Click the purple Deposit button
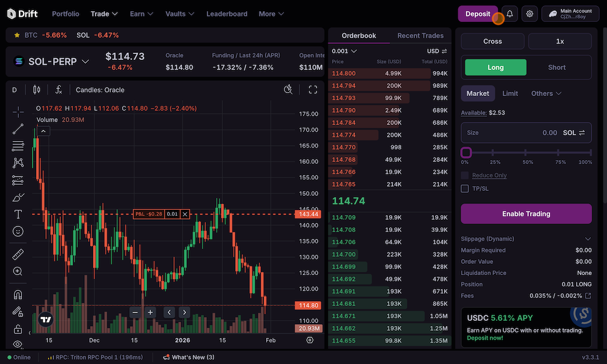This screenshot has height=364, width=607. tap(478, 14)
